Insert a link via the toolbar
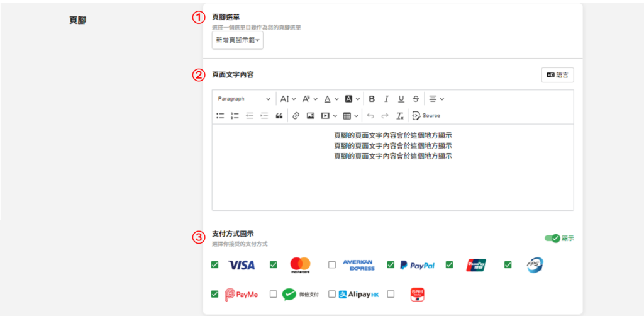 (296, 116)
